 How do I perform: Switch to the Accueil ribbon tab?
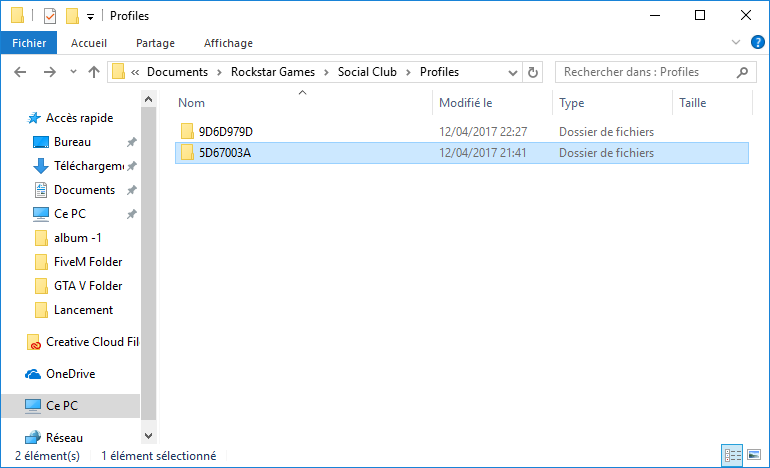(88, 43)
